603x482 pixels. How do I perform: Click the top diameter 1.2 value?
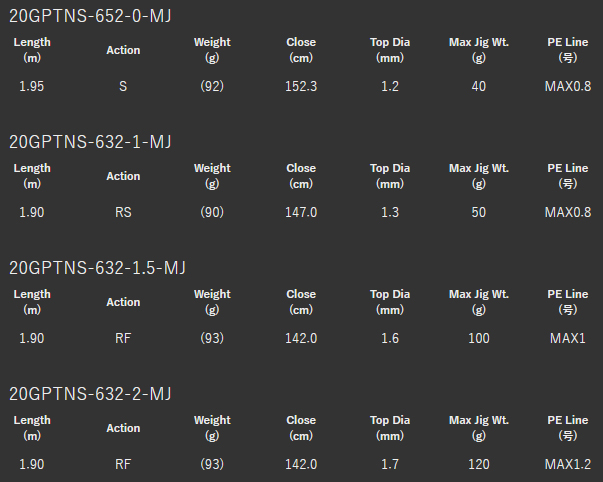coord(390,86)
